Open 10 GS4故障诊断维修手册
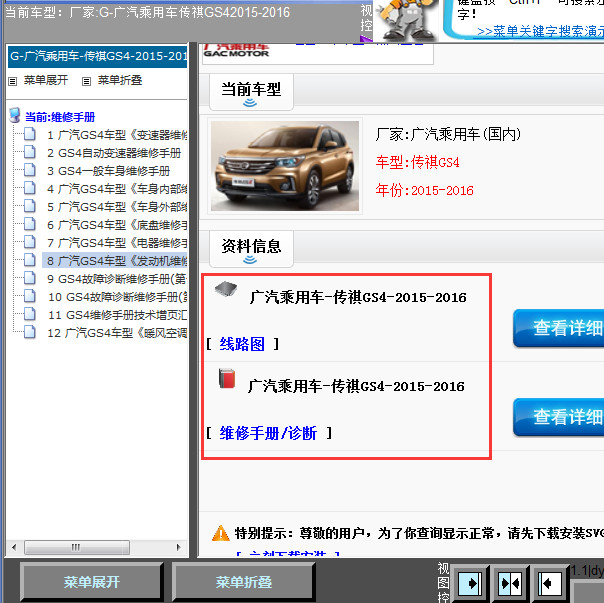The height and width of the screenshot is (603, 604). tap(118, 297)
